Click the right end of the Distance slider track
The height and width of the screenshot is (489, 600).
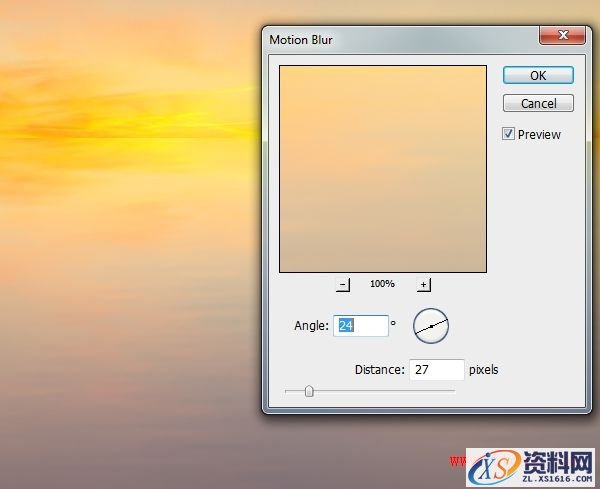[x=452, y=391]
